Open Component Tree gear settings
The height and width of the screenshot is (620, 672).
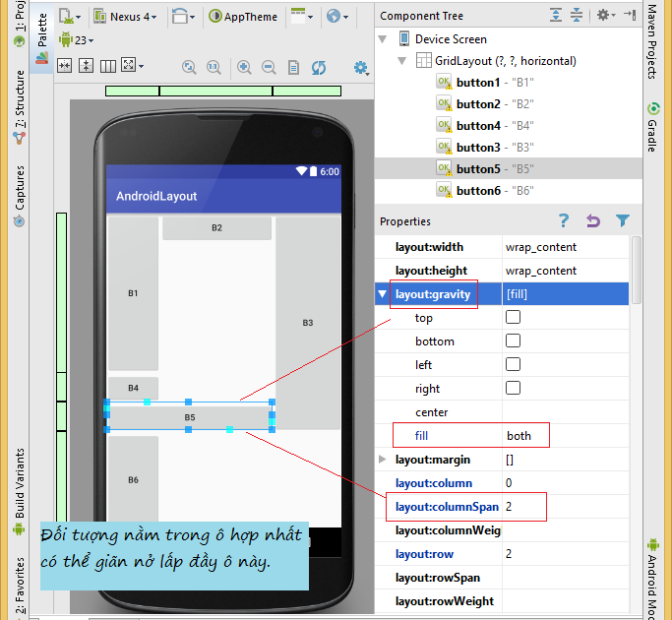606,15
